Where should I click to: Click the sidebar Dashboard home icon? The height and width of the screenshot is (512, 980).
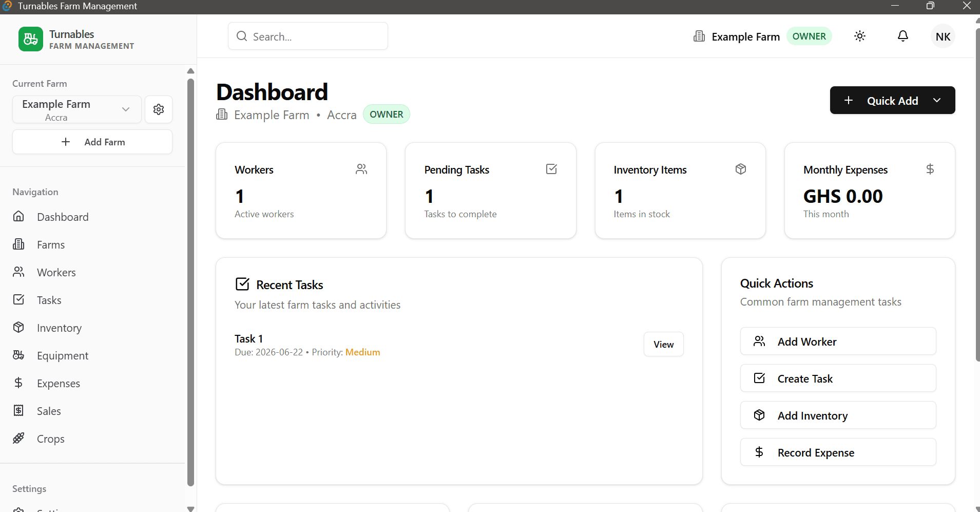[18, 216]
